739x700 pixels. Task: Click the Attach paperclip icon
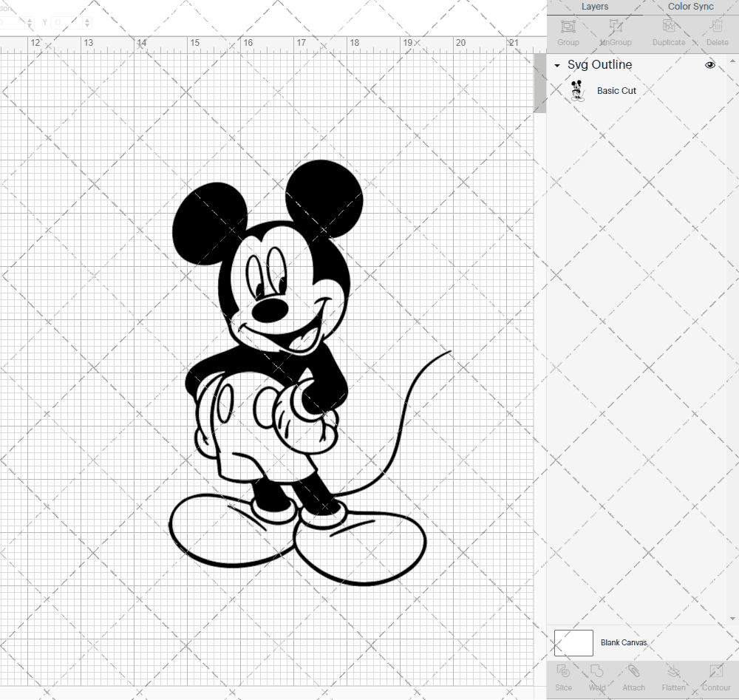click(x=633, y=670)
